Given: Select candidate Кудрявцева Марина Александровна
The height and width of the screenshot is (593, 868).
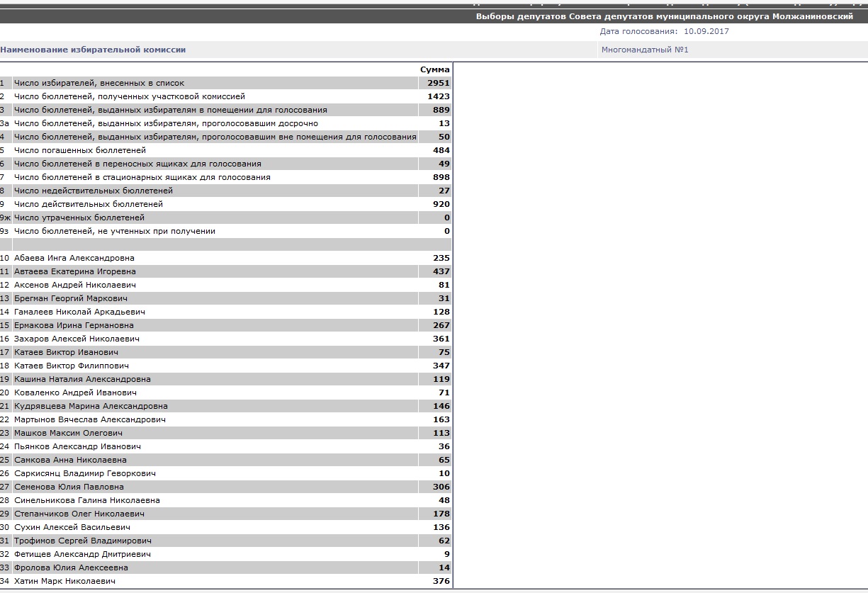Looking at the screenshot, I should [91, 406].
